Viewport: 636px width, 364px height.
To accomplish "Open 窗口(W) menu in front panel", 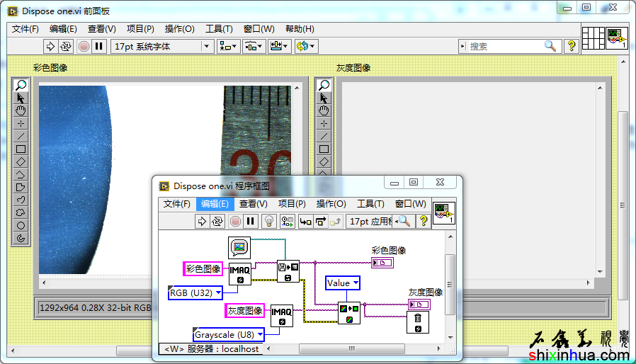I will 259,29.
